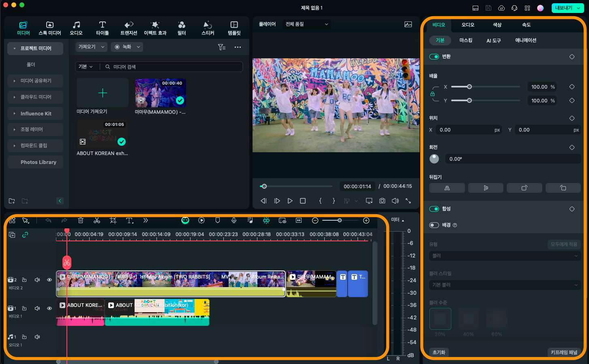
Task: Open the 트랜지션 transitions tab
Action: click(129, 28)
